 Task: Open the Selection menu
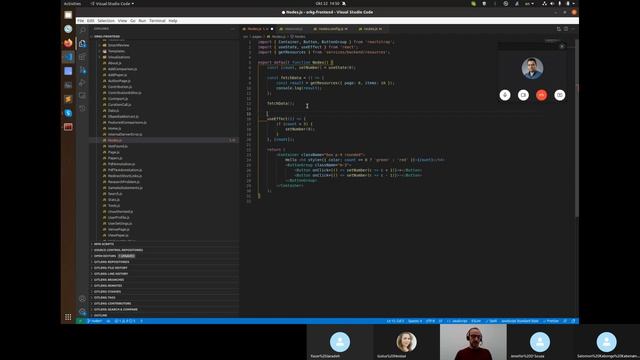(x=106, y=20)
